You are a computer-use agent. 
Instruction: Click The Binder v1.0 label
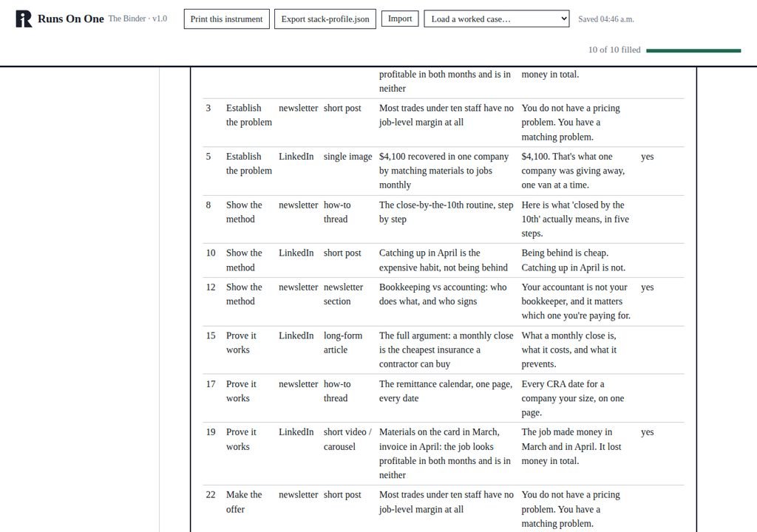click(138, 18)
